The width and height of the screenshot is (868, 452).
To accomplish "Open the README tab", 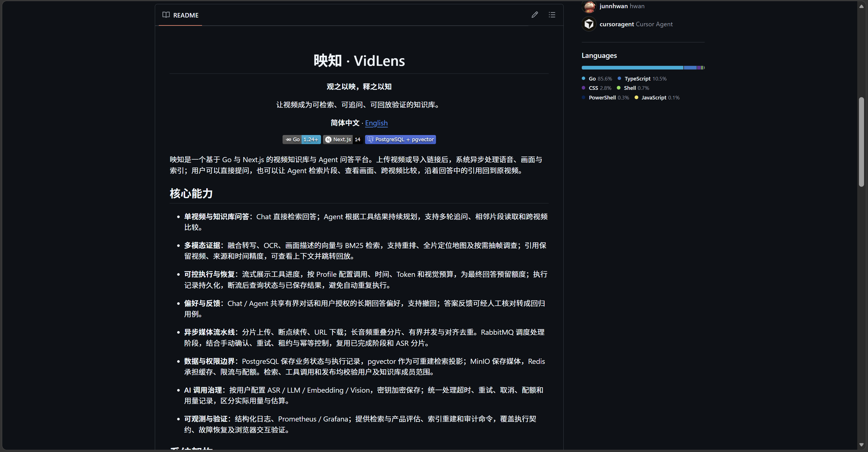I will [180, 15].
